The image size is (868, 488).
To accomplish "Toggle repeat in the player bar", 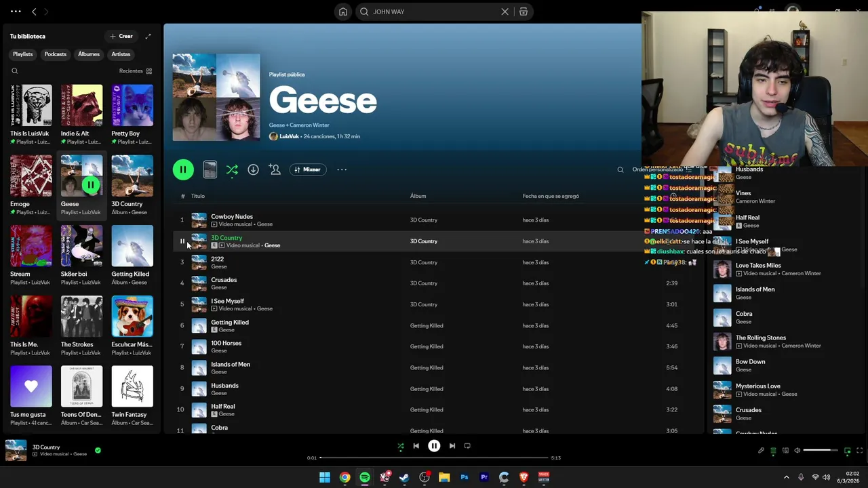I will tap(467, 446).
